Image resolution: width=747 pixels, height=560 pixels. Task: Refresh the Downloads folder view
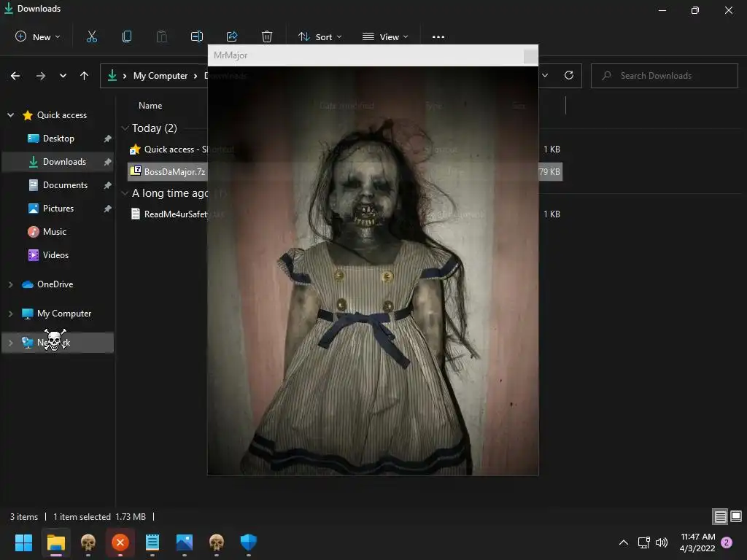pos(569,75)
